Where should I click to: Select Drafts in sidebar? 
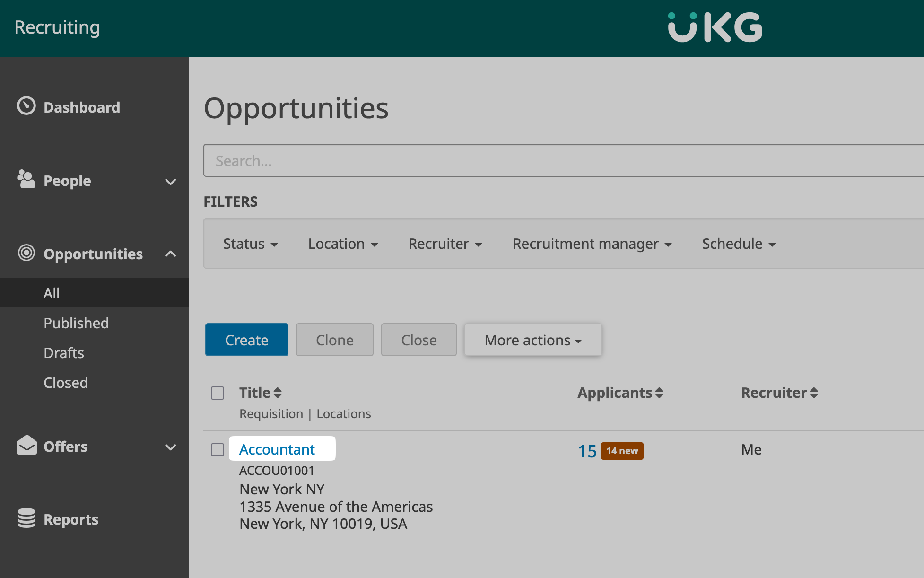(x=64, y=353)
